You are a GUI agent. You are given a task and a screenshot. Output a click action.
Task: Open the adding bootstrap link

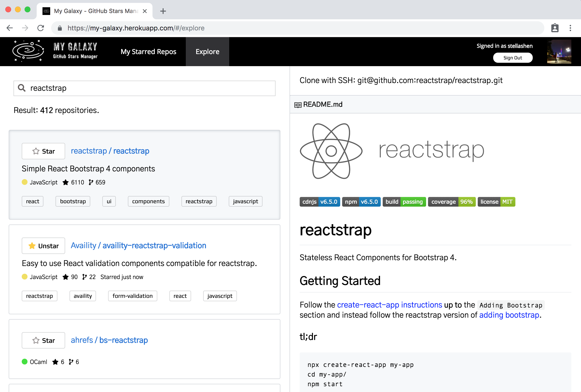[x=509, y=315]
